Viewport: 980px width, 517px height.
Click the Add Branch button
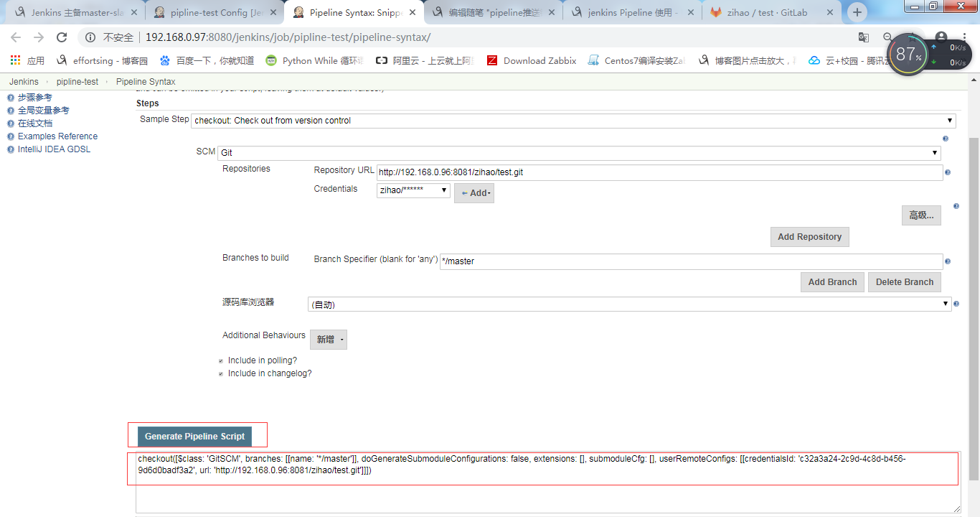point(832,282)
